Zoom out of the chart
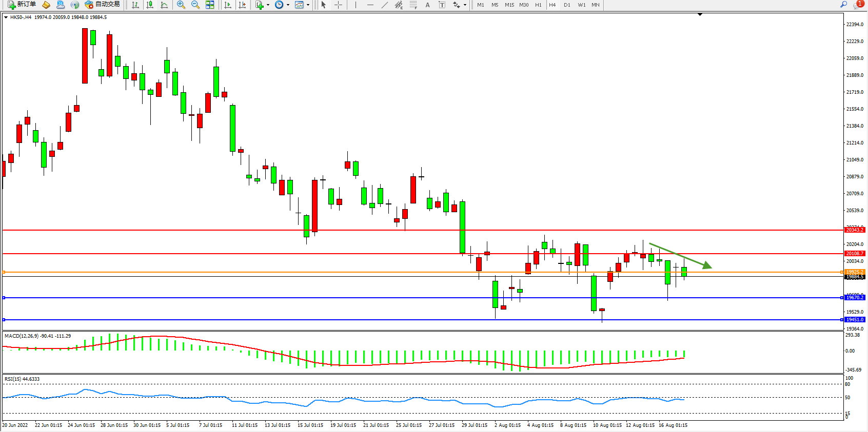Image resolution: width=868 pixels, height=432 pixels. [195, 5]
